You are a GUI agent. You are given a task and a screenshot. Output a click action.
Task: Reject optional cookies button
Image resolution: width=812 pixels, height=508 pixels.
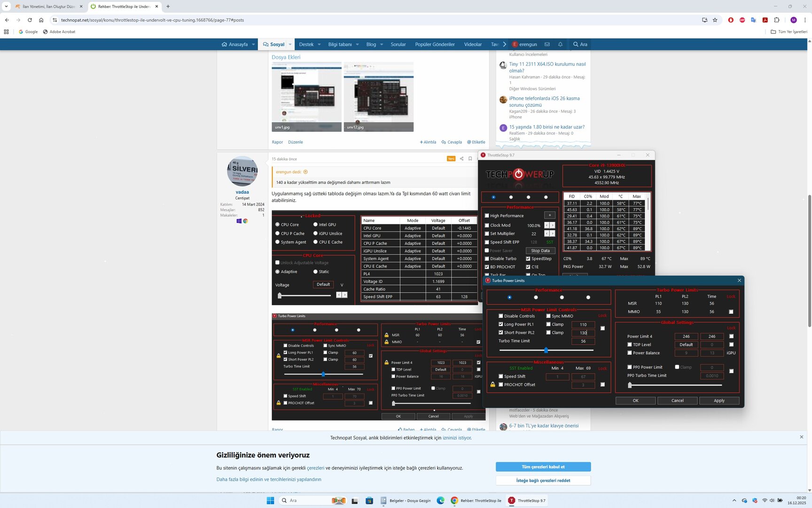543,480
